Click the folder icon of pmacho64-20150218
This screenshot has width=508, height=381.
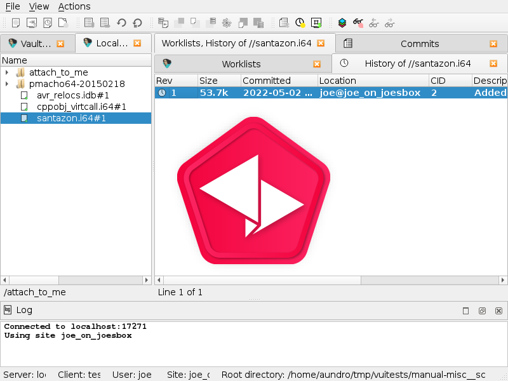coord(21,84)
